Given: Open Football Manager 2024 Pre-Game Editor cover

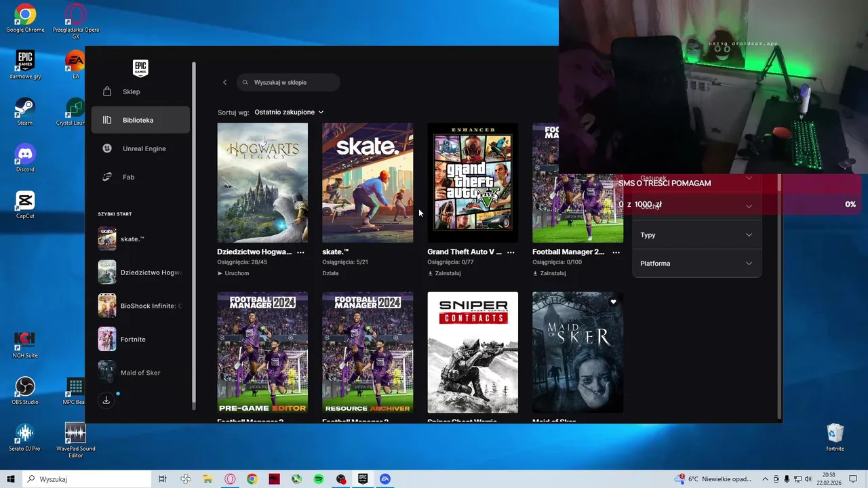Looking at the screenshot, I should tap(262, 352).
